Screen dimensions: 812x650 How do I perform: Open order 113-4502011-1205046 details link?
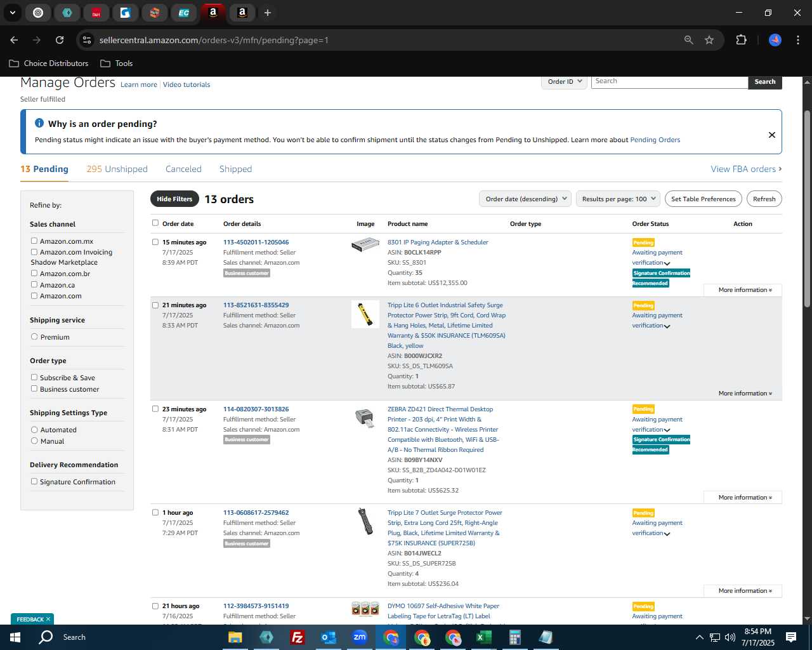(x=256, y=242)
